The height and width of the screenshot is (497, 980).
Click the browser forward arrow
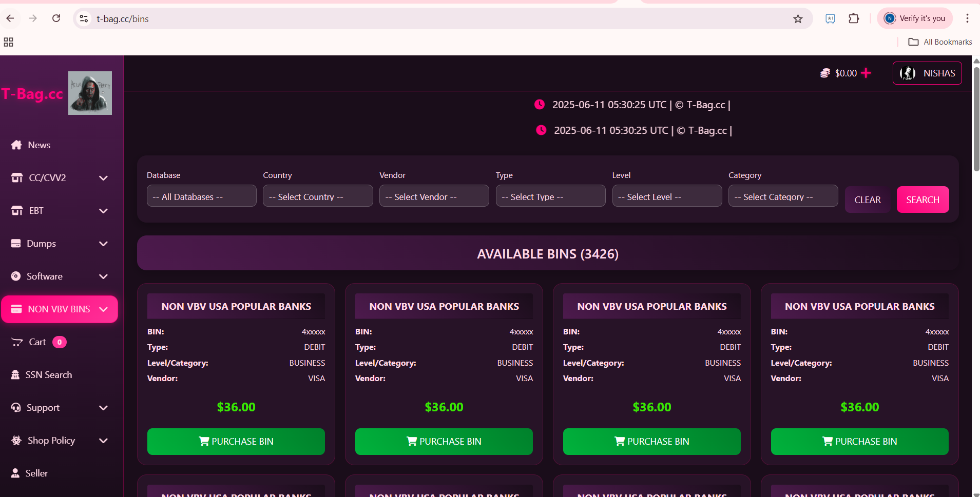(33, 18)
